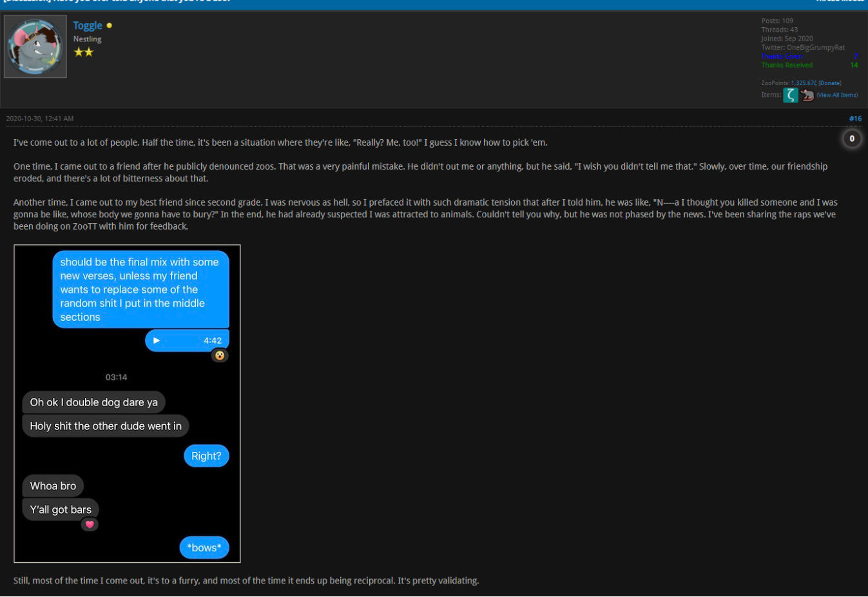Click the Nestling user title

87,39
